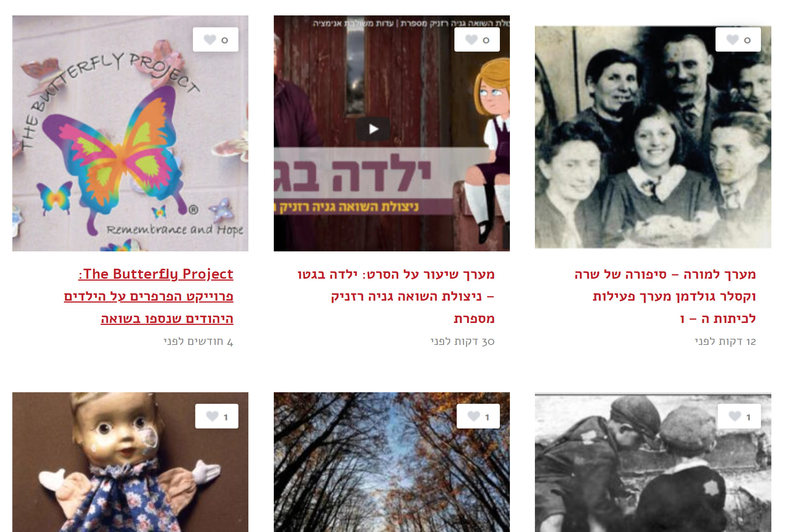Click the '4 months ago' timestamp under Butterfly Project
This screenshot has height=532, width=796.
pyautogui.click(x=198, y=342)
